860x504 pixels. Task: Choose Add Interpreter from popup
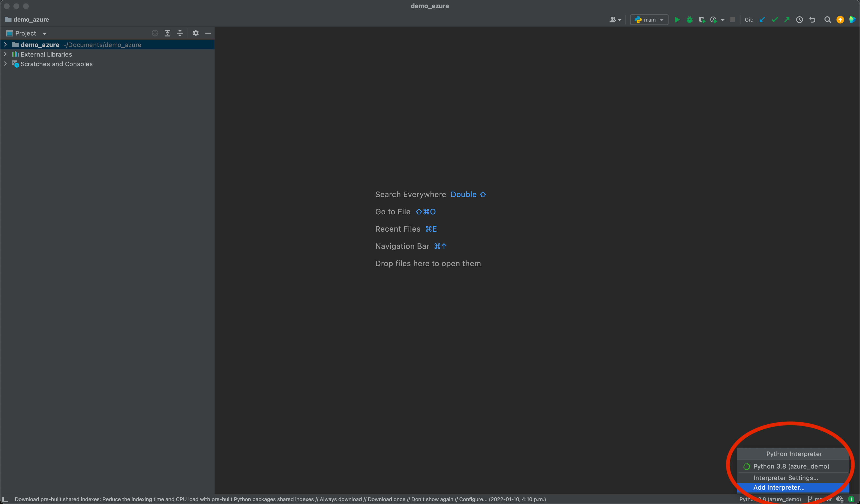tap(779, 487)
